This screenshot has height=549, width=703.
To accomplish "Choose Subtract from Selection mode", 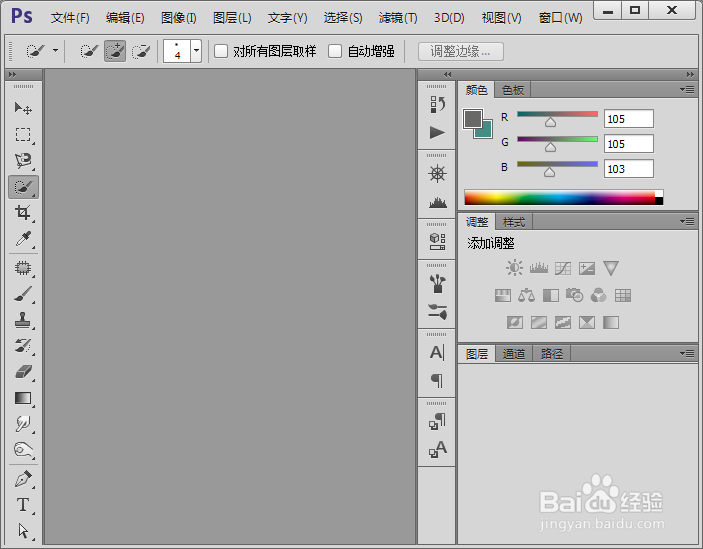I will point(141,51).
